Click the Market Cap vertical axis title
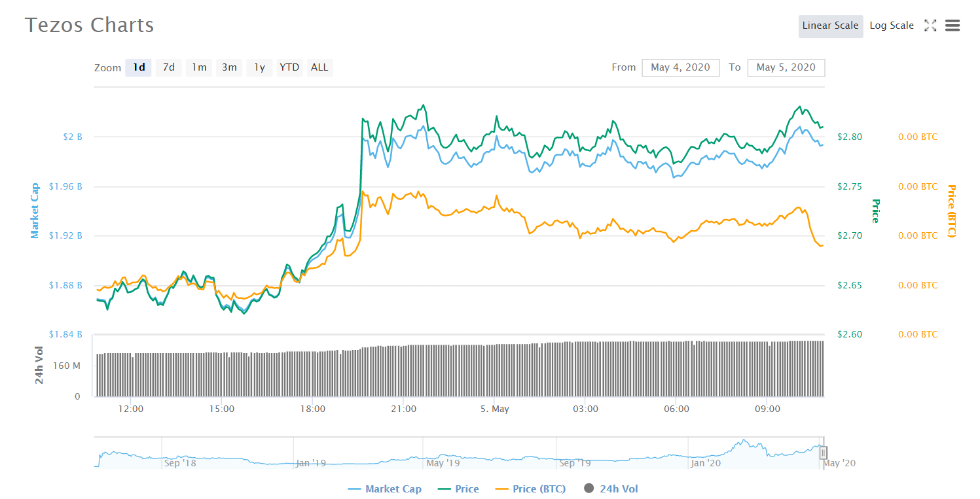 [x=35, y=211]
